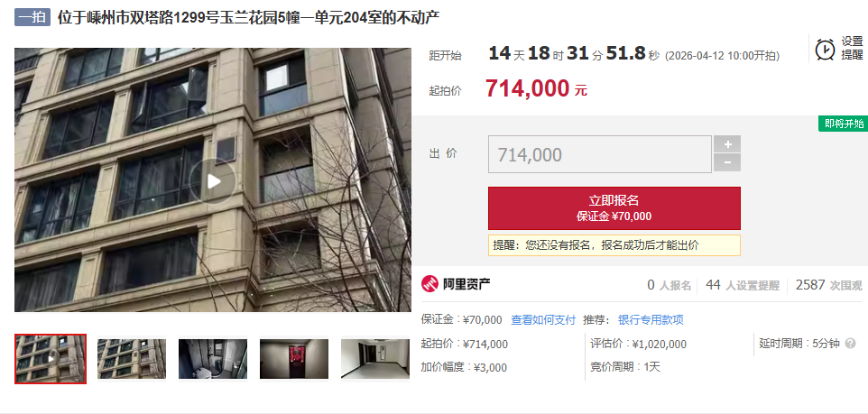Click the 一拍 auction round badge

32,17
